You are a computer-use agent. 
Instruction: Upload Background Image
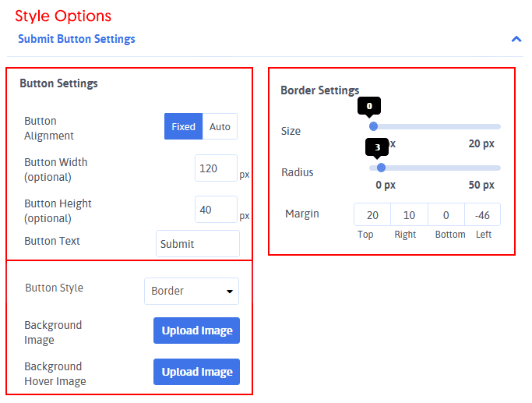point(197,331)
